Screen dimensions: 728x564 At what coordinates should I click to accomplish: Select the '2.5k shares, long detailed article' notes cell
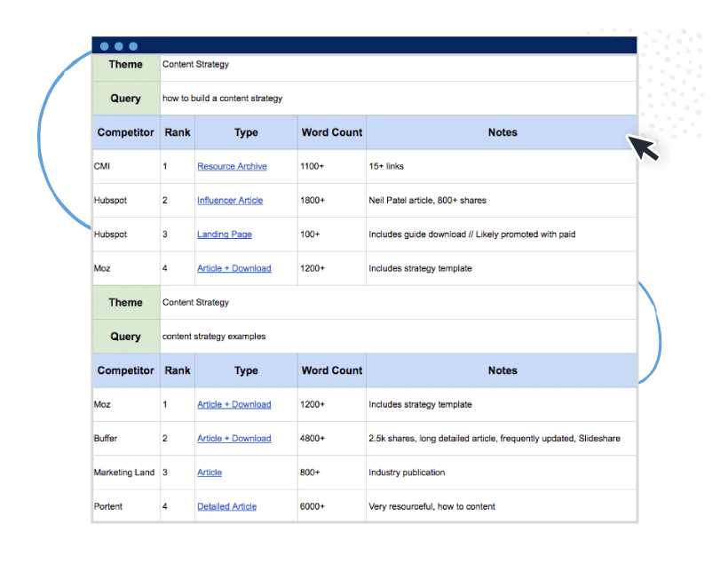[x=502, y=438]
